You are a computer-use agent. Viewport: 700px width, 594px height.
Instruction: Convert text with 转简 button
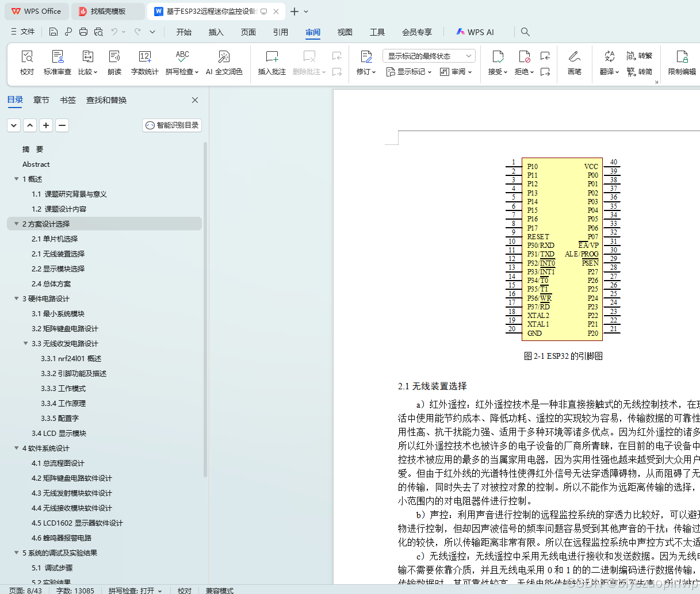639,72
